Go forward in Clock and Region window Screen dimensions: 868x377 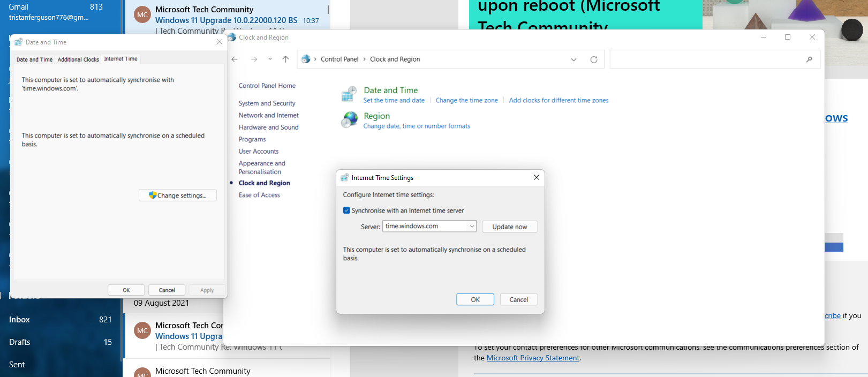[254, 59]
